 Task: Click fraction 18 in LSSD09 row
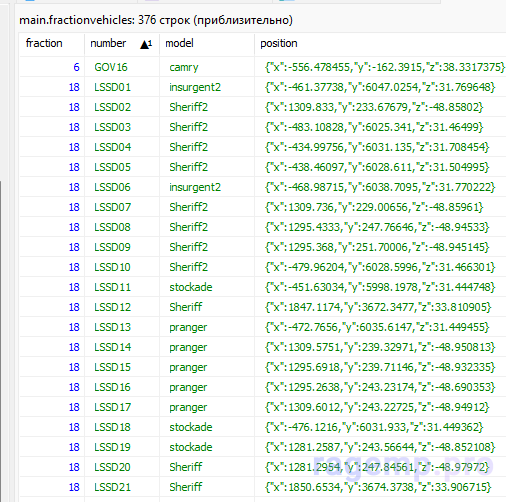pyautogui.click(x=52, y=247)
